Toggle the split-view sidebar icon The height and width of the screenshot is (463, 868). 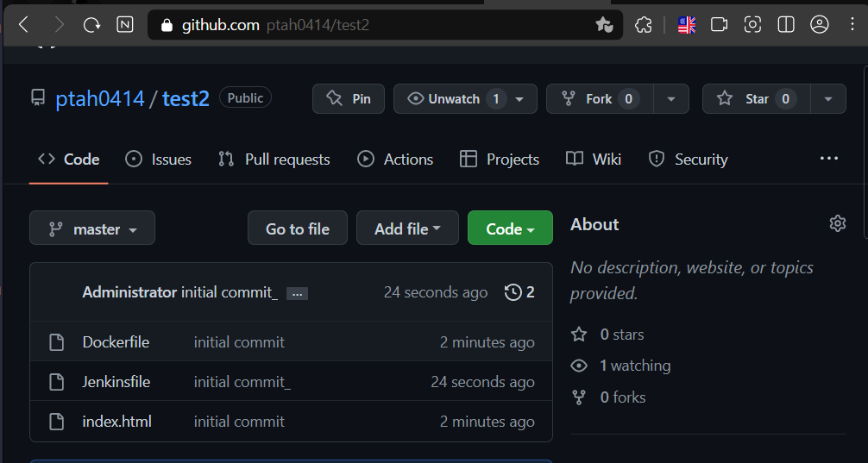786,24
